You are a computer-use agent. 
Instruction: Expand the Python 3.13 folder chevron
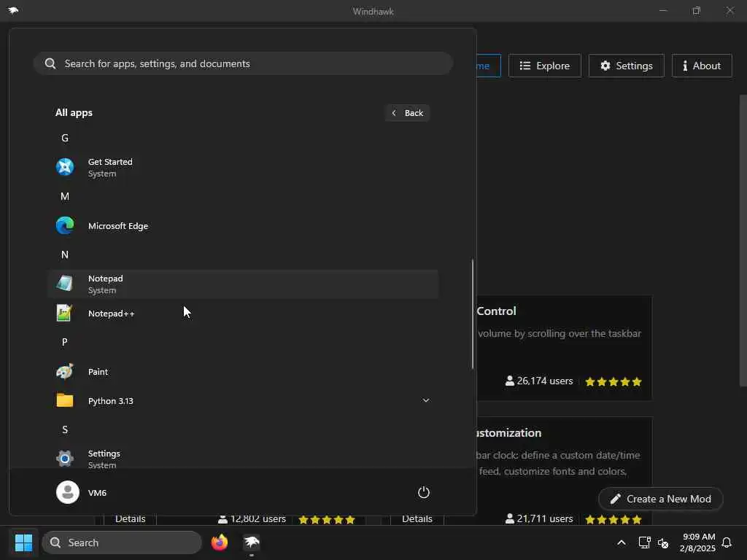click(426, 400)
